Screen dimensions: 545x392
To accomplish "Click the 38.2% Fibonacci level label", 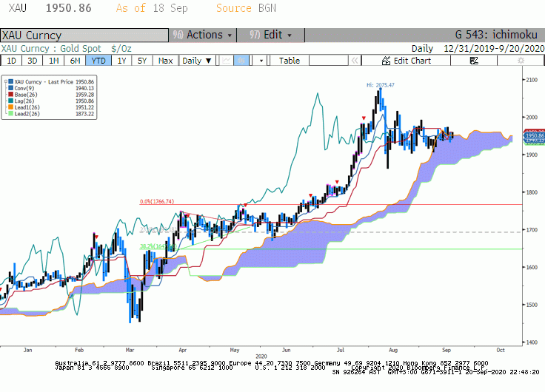I will pos(158,246).
